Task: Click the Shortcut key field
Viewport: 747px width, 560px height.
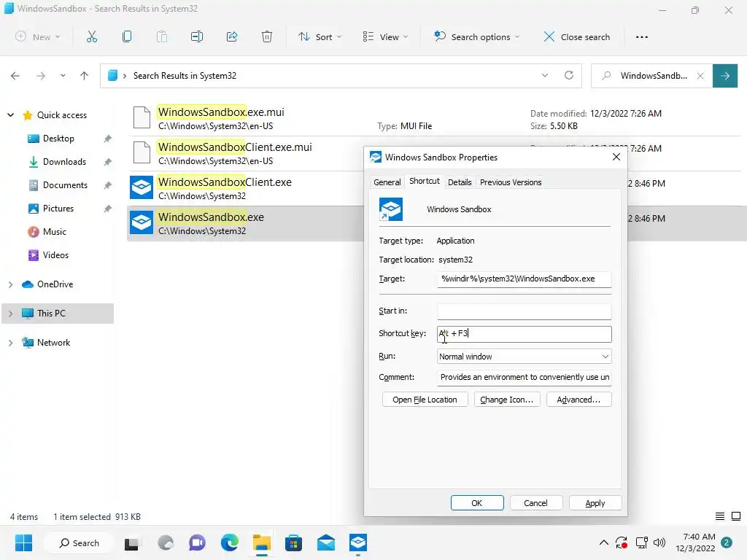Action: coord(524,334)
